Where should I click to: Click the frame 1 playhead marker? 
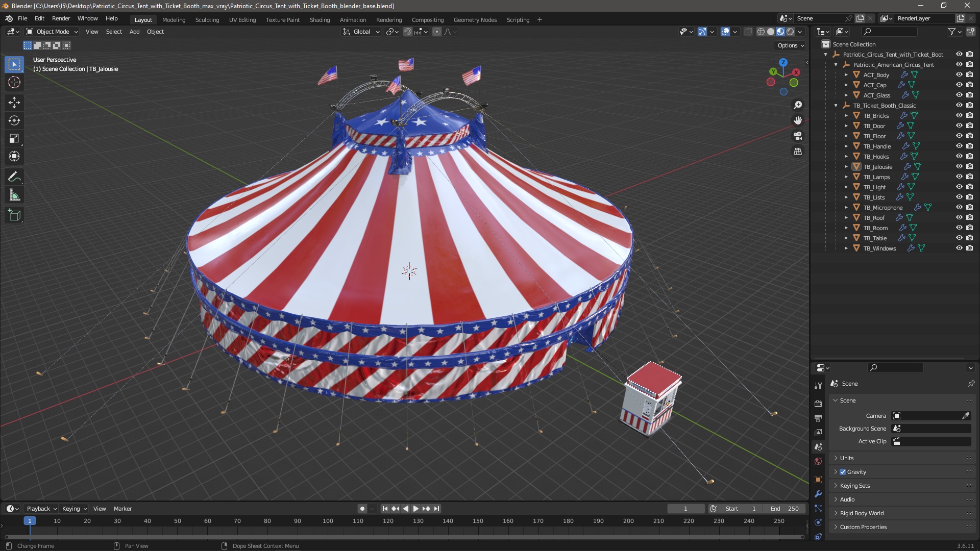(x=30, y=521)
